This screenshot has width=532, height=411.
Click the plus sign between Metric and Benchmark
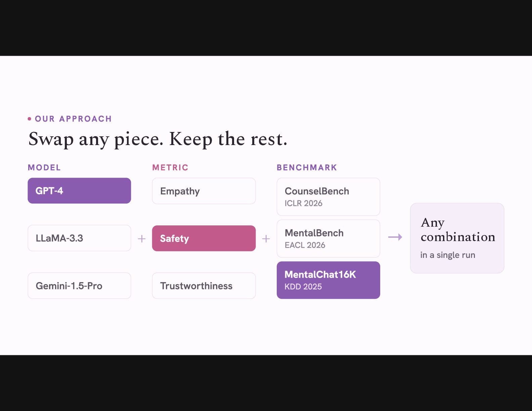(266, 239)
